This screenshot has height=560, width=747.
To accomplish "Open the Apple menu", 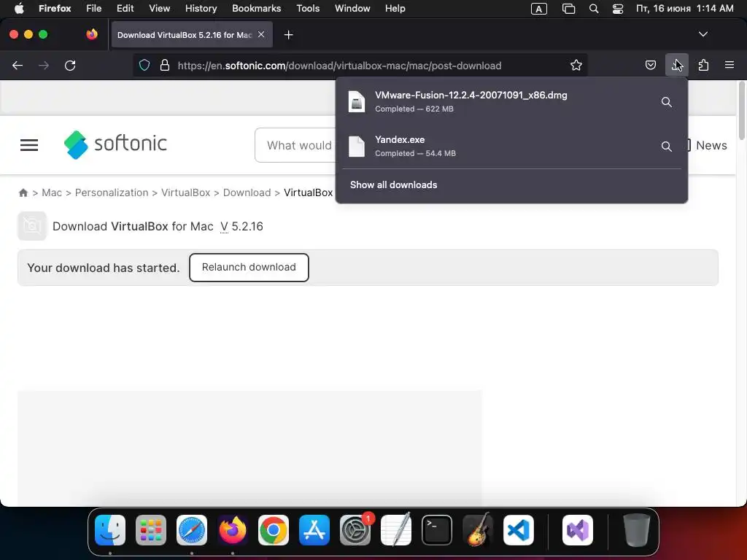I will coord(18,8).
